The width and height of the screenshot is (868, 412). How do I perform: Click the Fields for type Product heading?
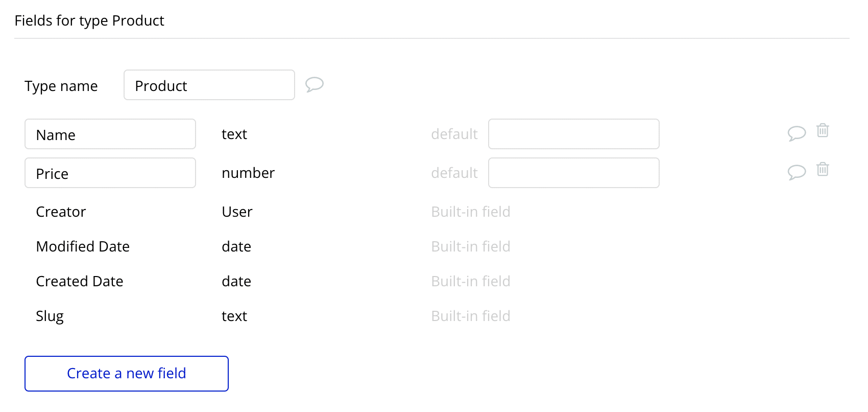(x=89, y=20)
